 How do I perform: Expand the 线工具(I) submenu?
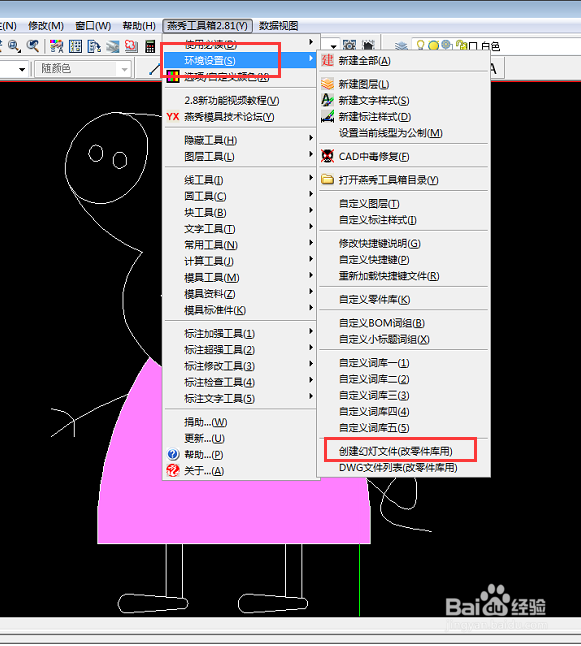(x=239, y=180)
